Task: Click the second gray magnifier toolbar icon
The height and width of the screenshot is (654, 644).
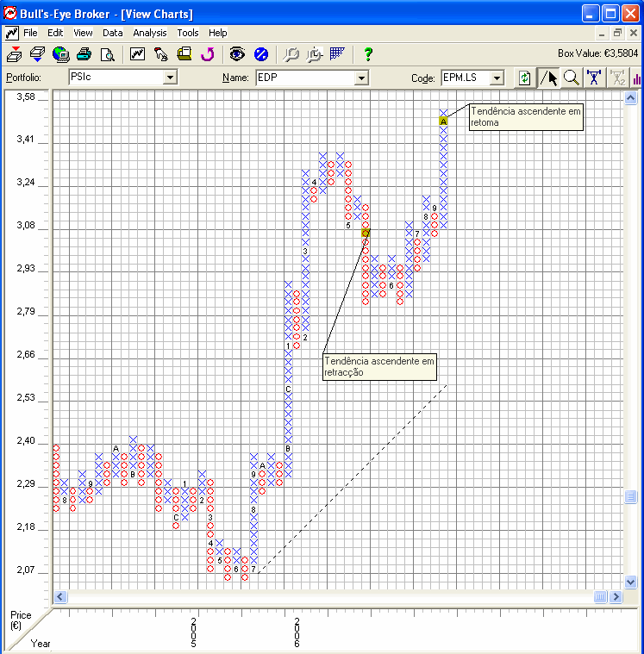Action: [315, 54]
